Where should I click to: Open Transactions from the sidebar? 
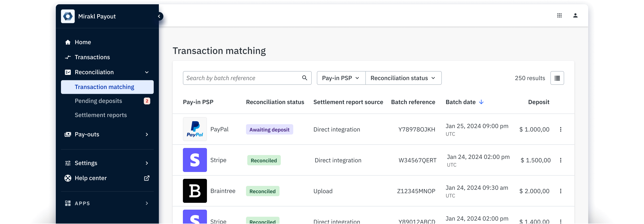[x=92, y=57]
